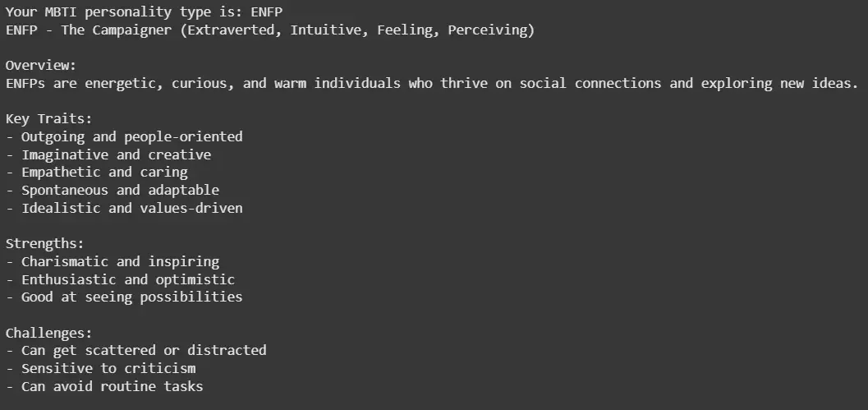Click the 'Imaginative and creative' line
This screenshot has width=868, height=410.
point(108,154)
